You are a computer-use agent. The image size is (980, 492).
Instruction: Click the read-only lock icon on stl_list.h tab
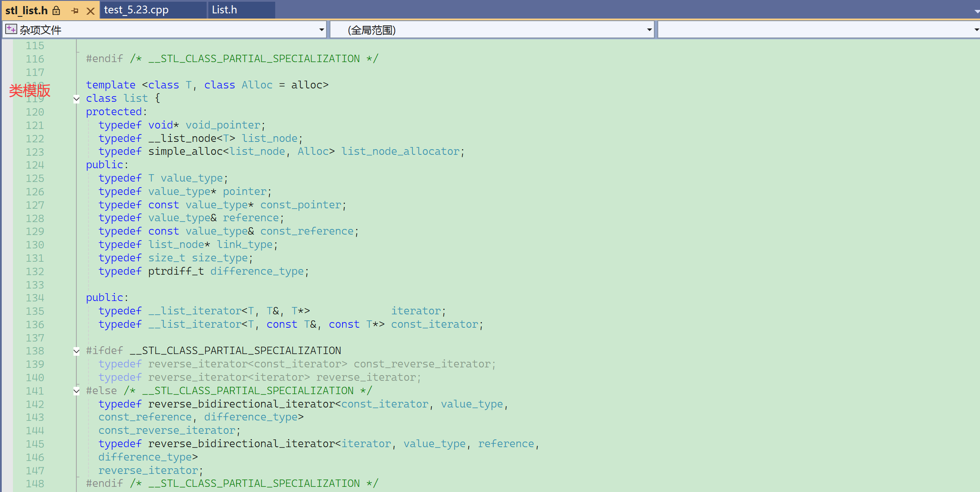(57, 10)
